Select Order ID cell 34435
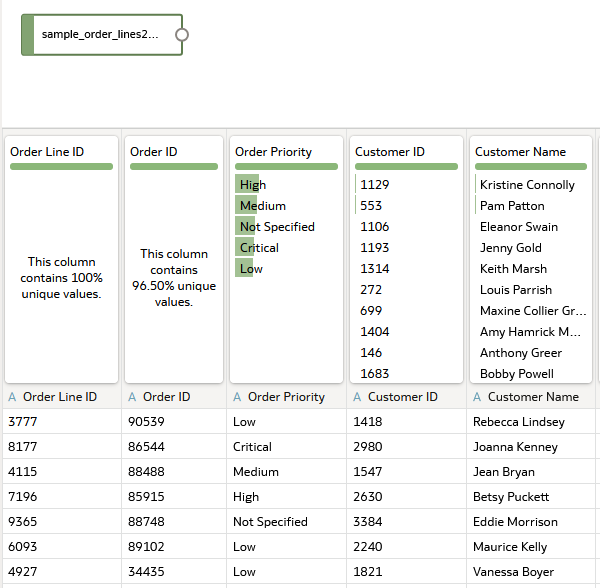 174,572
